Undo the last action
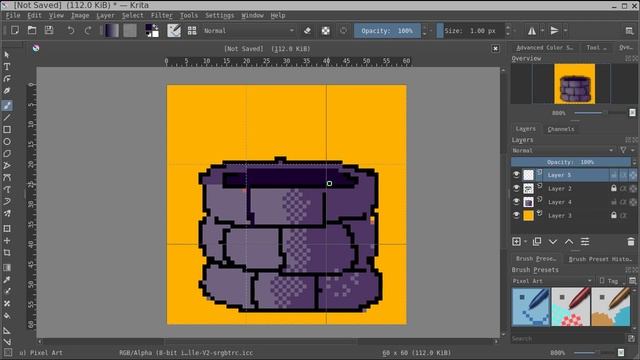The image size is (640, 360). (x=71, y=30)
